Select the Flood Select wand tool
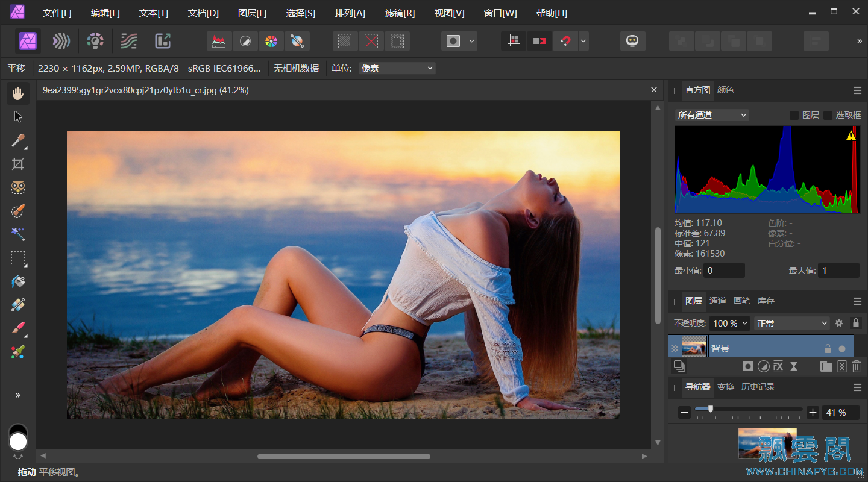 pyautogui.click(x=18, y=234)
